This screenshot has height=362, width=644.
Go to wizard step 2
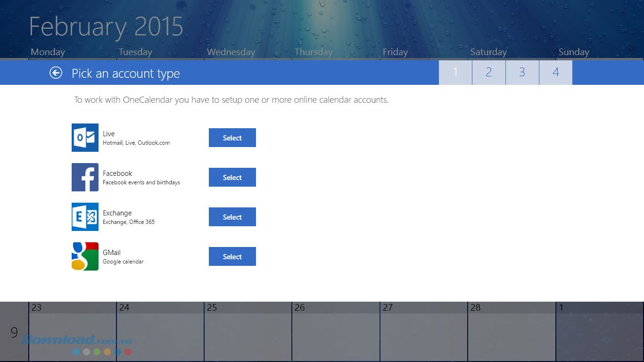[488, 73]
